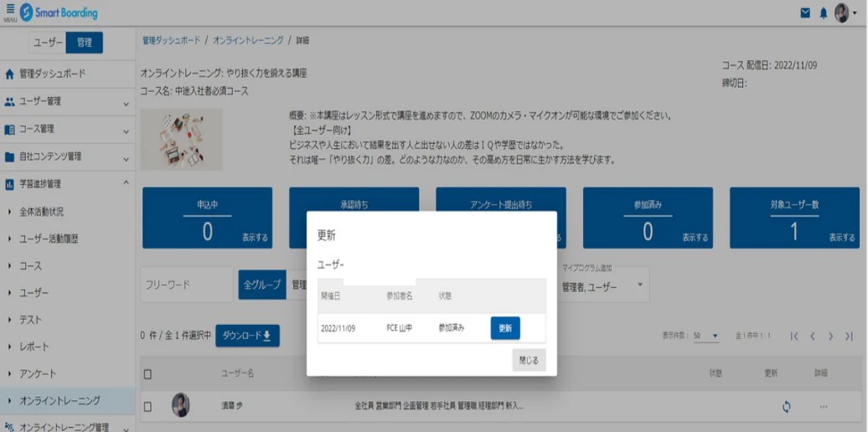Click the フリーワード search field
The width and height of the screenshot is (868, 432).
point(187,285)
